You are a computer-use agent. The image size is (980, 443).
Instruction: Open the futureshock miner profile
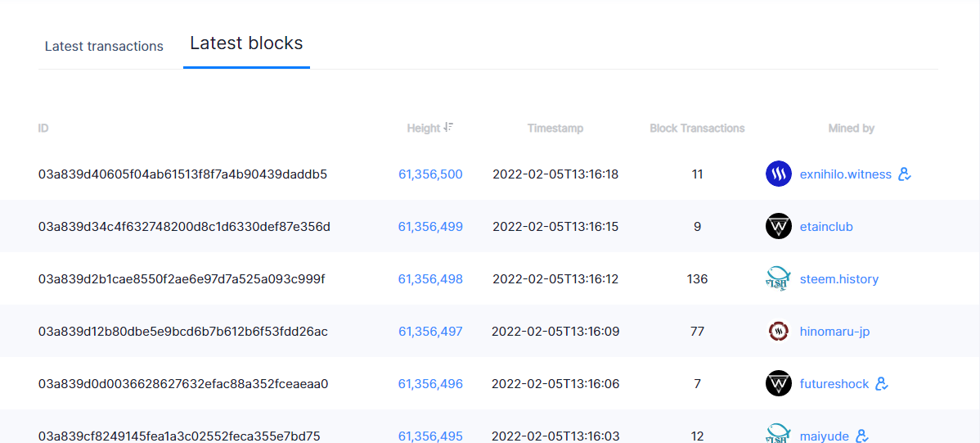coord(834,383)
